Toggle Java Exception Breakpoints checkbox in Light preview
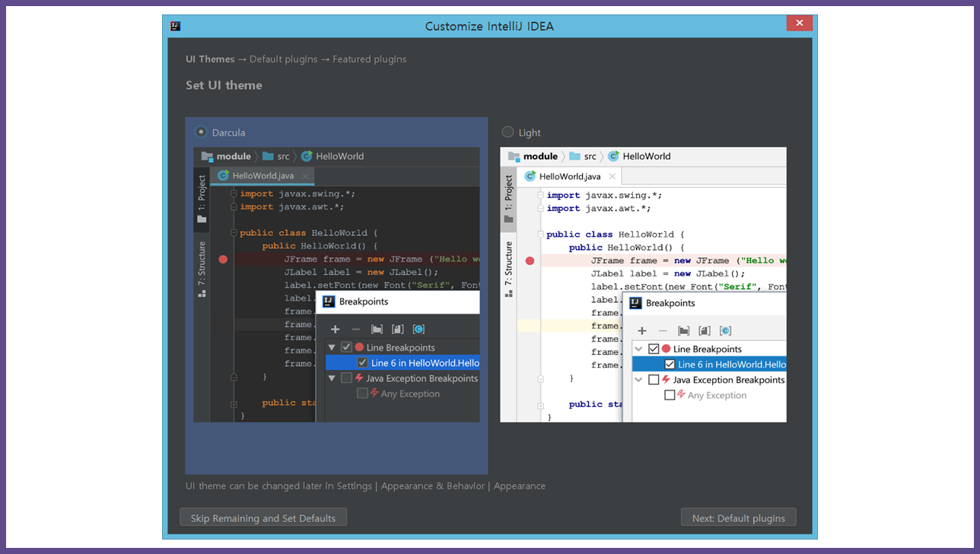980x554 pixels. [653, 380]
